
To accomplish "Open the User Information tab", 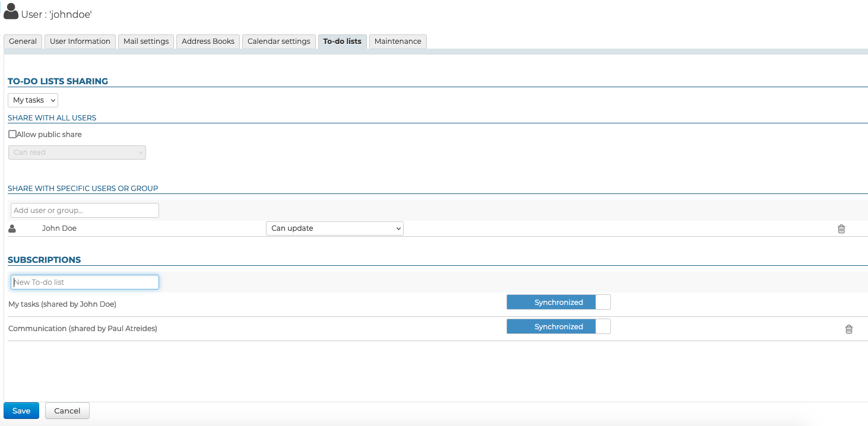I will click(x=80, y=42).
